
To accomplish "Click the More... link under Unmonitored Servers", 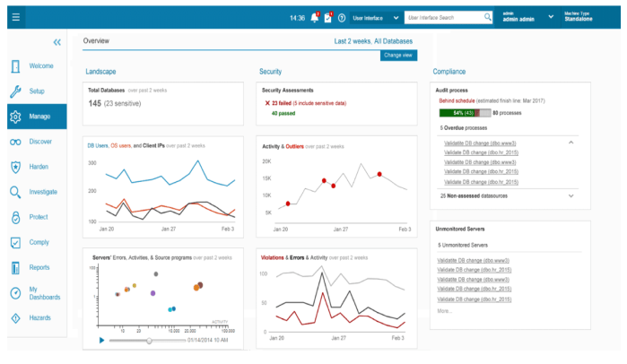I will coord(445,310).
